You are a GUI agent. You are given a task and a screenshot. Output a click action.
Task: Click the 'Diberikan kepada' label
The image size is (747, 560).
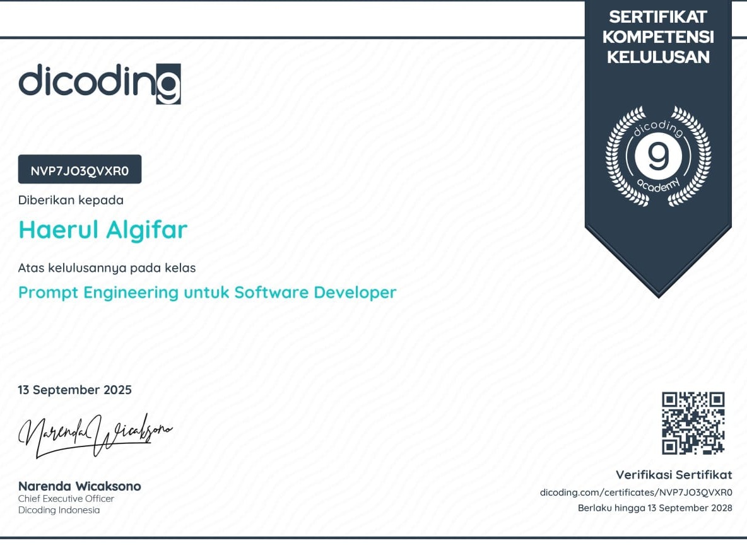tap(71, 201)
